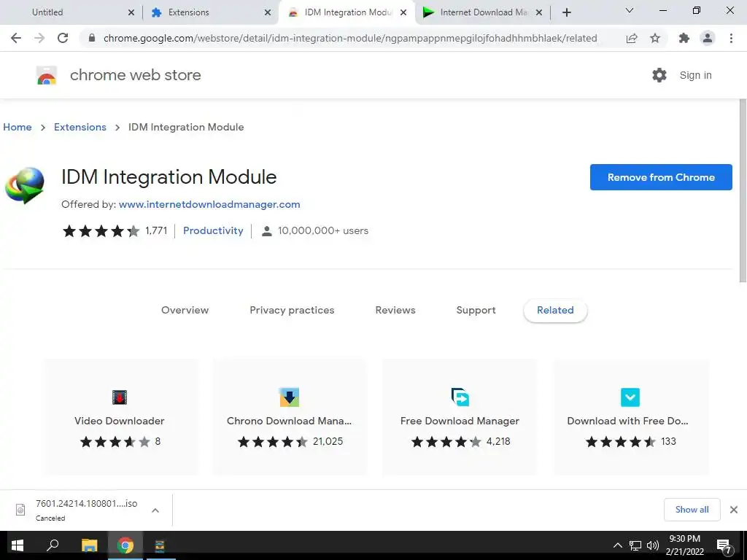This screenshot has width=747, height=560.
Task: Open Download with Free Do... icon
Action: click(x=630, y=397)
